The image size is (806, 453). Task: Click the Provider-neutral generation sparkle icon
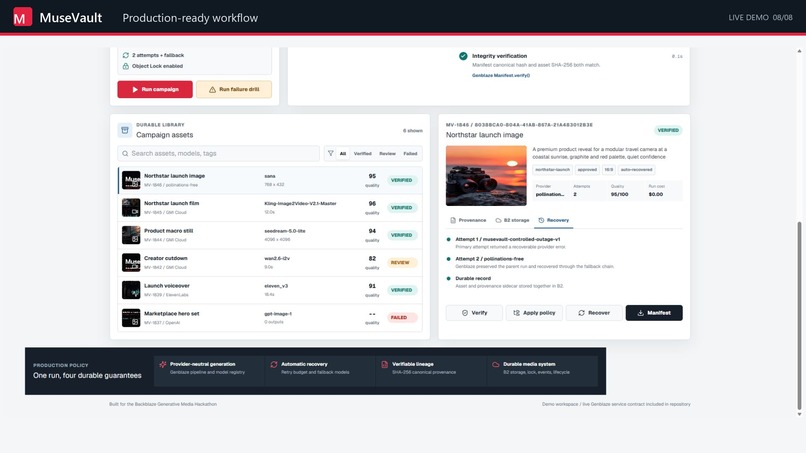[x=162, y=365]
